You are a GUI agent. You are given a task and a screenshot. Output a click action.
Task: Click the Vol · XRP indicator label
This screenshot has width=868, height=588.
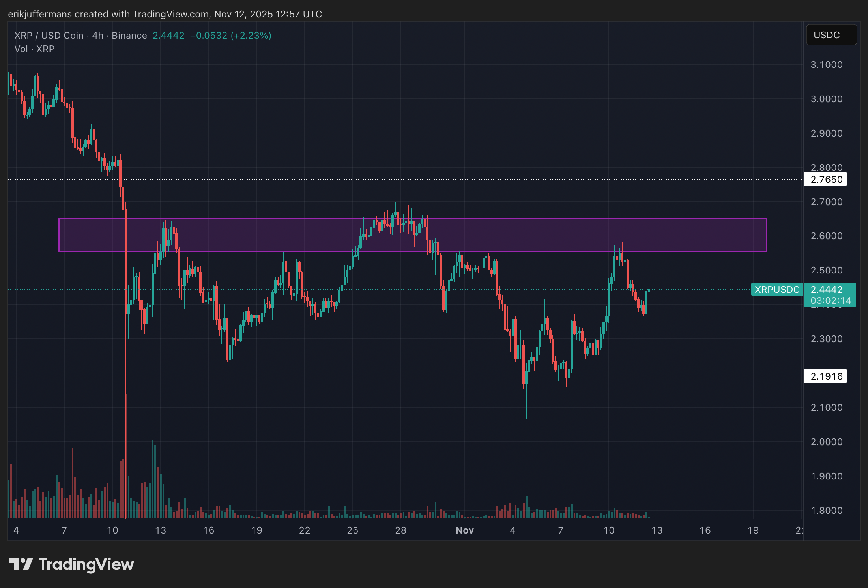point(34,49)
